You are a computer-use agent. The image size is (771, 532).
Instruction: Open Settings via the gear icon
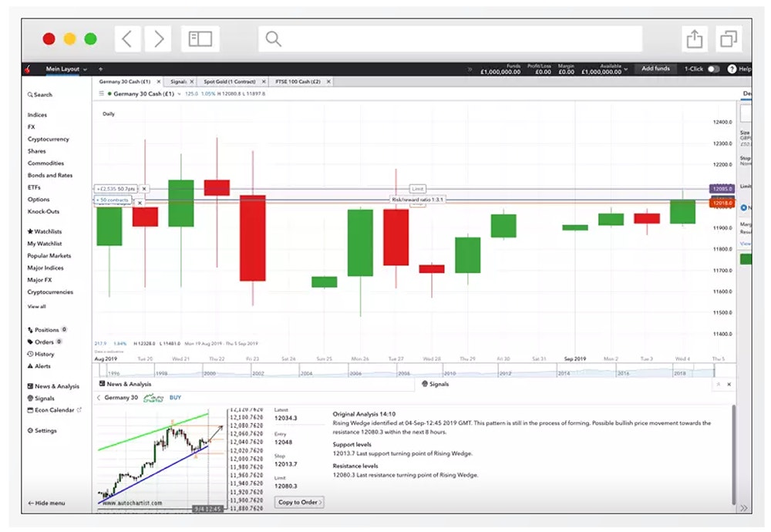tap(29, 430)
